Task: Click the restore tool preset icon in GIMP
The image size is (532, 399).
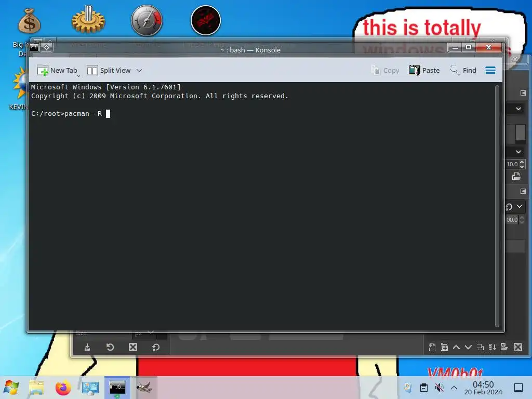Action: point(110,347)
